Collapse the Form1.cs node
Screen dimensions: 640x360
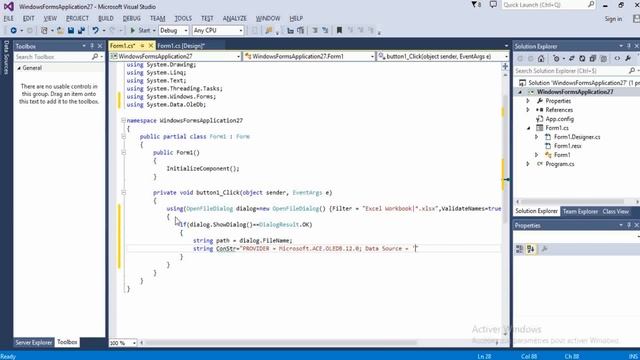tap(528, 128)
